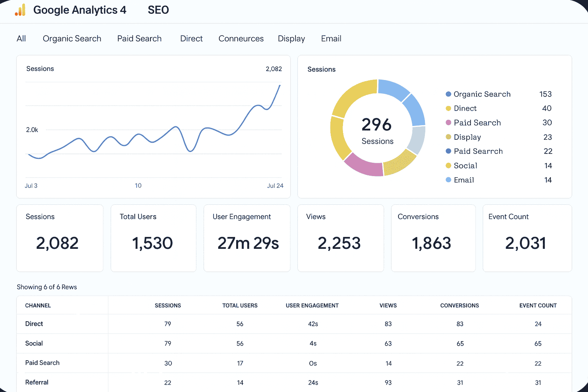Click the Email legend color dot
Viewport: 588px width, 392px height.
point(448,180)
